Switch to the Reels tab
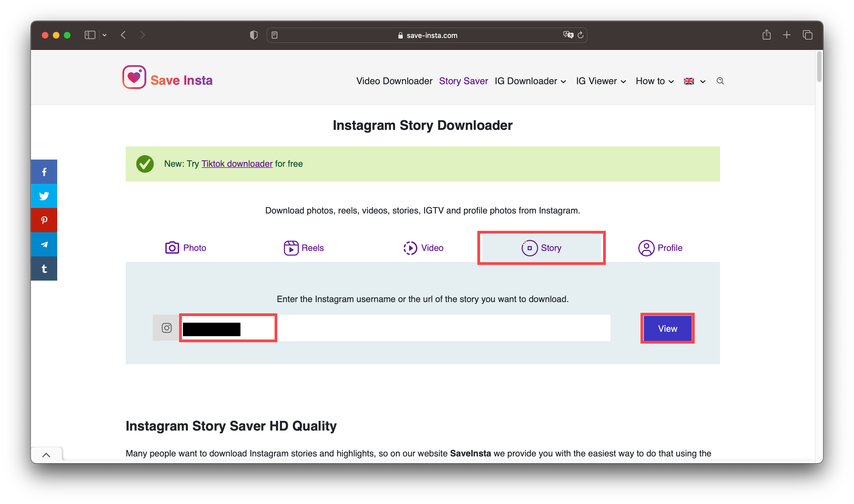854x504 pixels. (303, 248)
